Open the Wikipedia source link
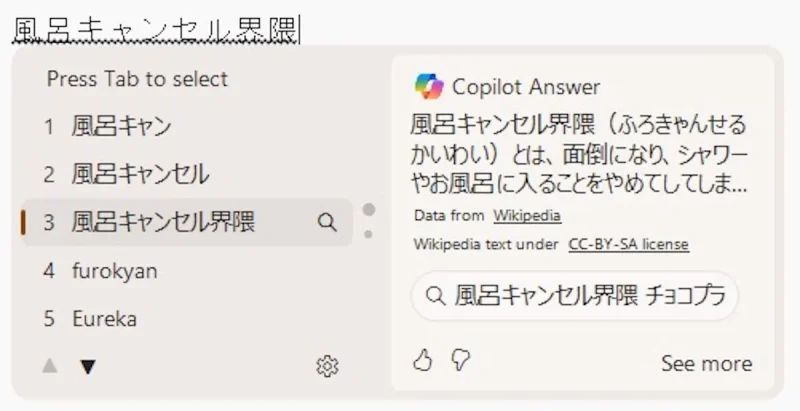 [x=526, y=215]
